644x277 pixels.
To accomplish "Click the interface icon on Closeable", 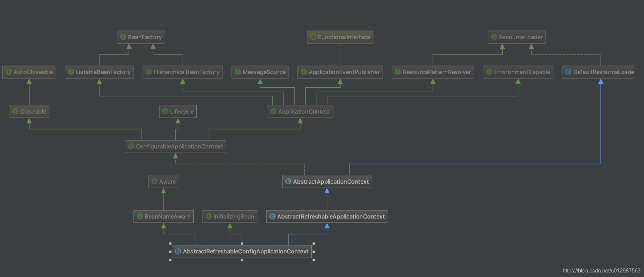I will click(15, 111).
